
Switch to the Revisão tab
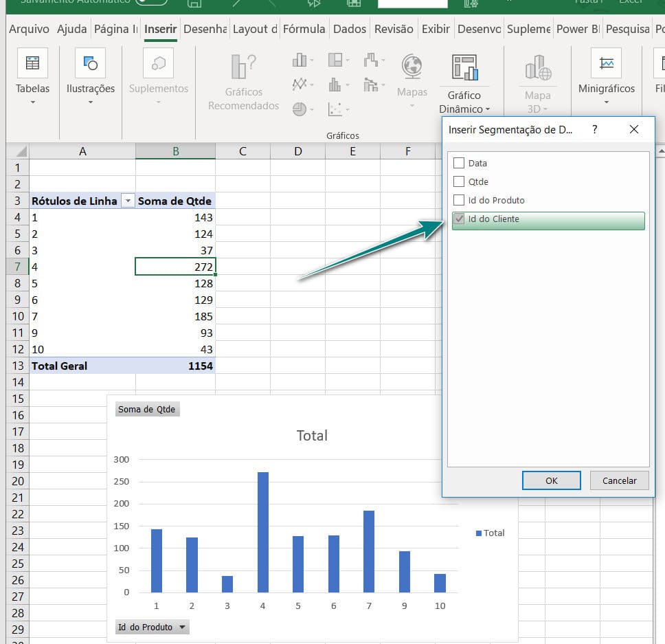[x=394, y=29]
